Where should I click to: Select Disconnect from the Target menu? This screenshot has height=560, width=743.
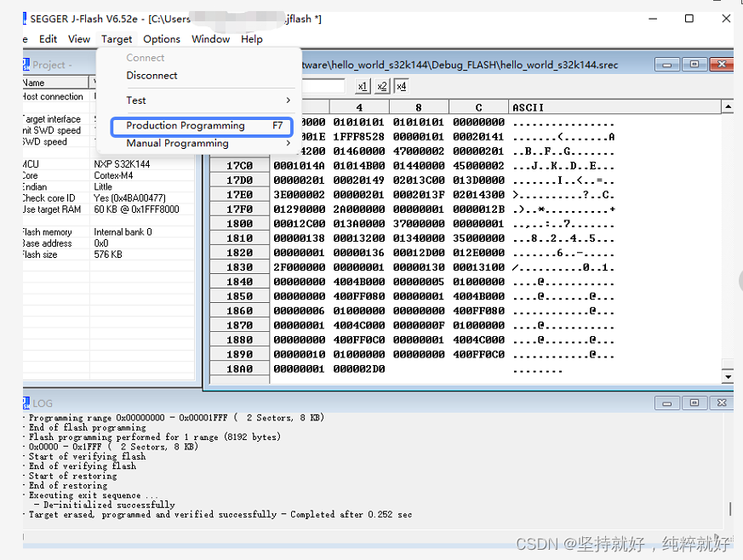tap(151, 76)
